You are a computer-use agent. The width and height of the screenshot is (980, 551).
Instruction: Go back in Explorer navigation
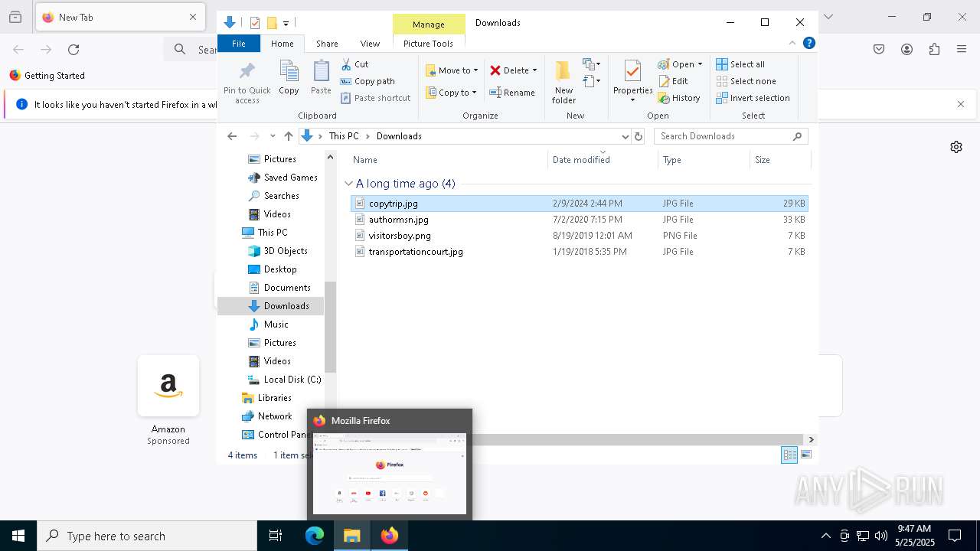coord(232,136)
